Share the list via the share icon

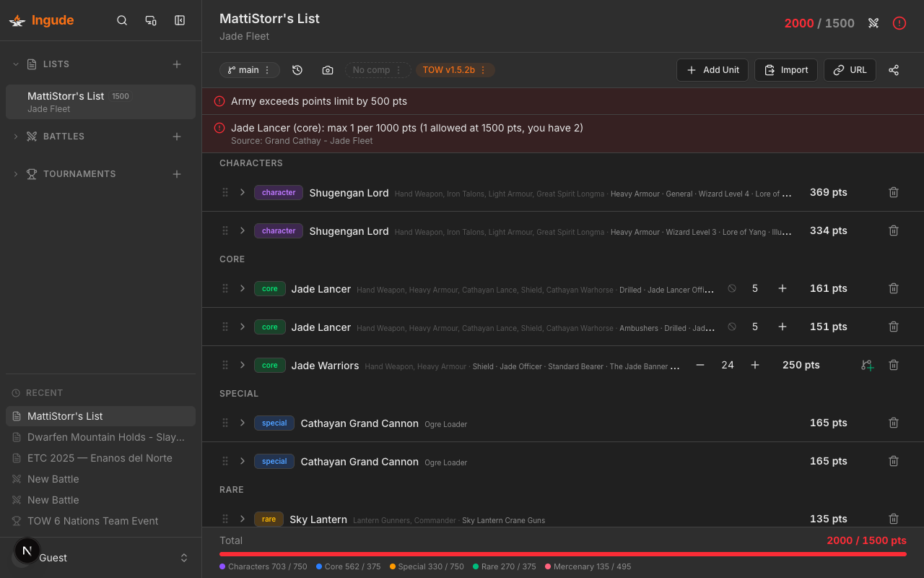894,70
